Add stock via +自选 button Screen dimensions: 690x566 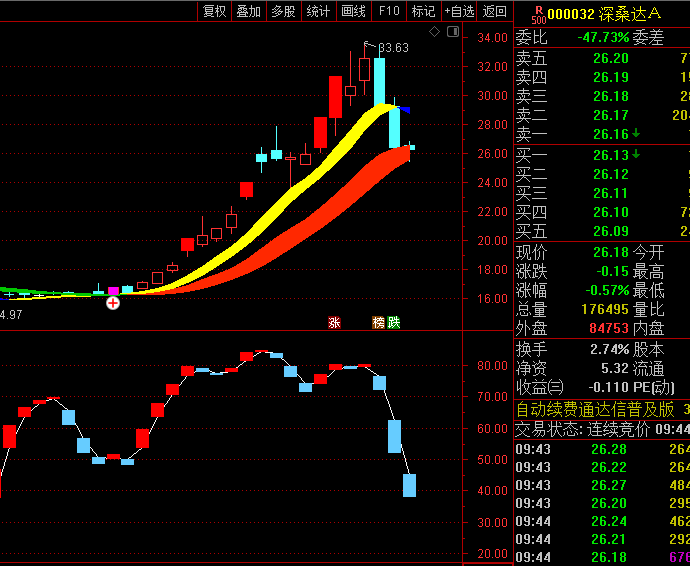pyautogui.click(x=459, y=11)
